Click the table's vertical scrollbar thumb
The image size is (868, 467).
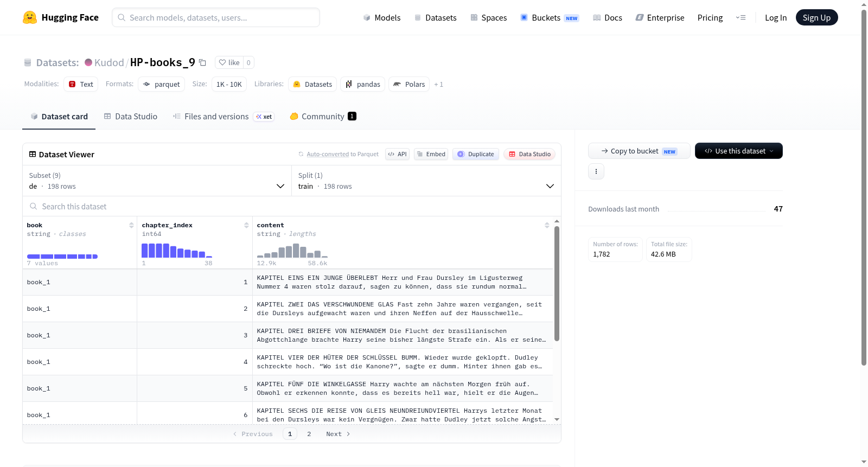click(557, 284)
